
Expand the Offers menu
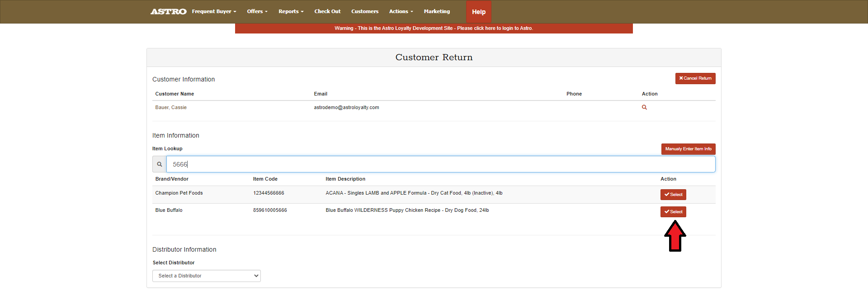[x=257, y=12]
